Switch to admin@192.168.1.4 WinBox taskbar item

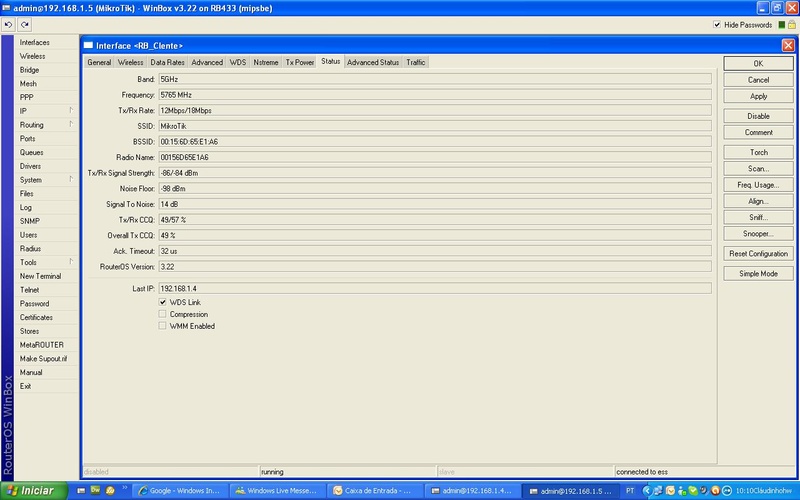point(472,490)
